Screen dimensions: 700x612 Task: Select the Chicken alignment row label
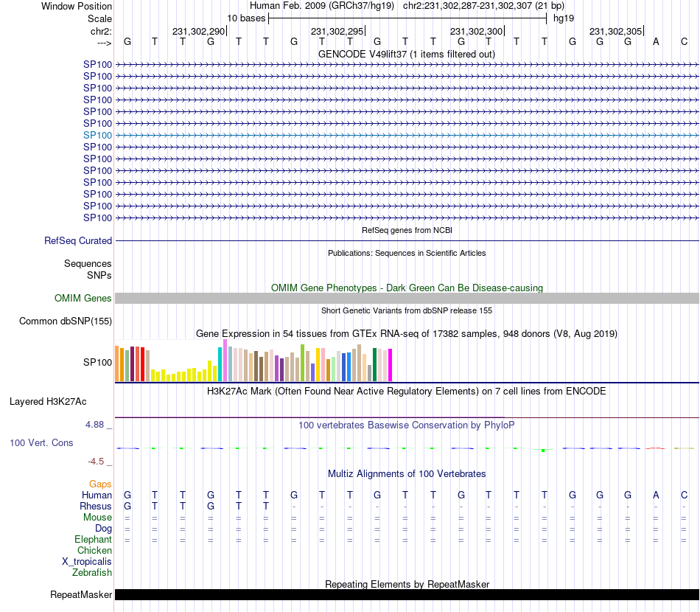click(x=94, y=550)
